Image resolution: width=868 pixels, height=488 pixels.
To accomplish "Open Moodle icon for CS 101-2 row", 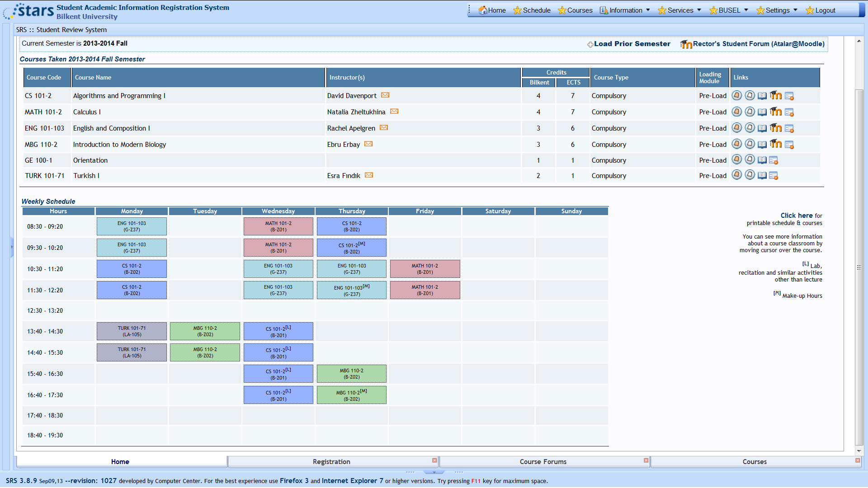I will [x=776, y=95].
